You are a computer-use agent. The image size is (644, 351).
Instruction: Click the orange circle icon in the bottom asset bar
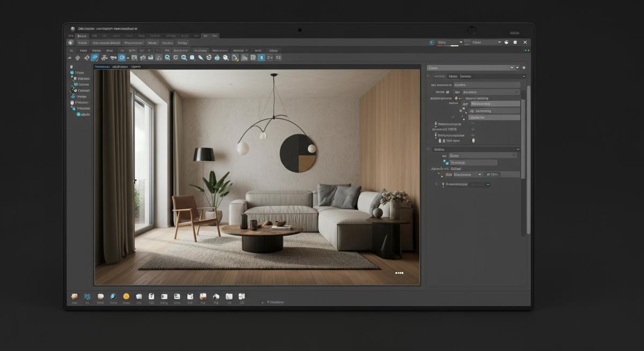(x=126, y=296)
